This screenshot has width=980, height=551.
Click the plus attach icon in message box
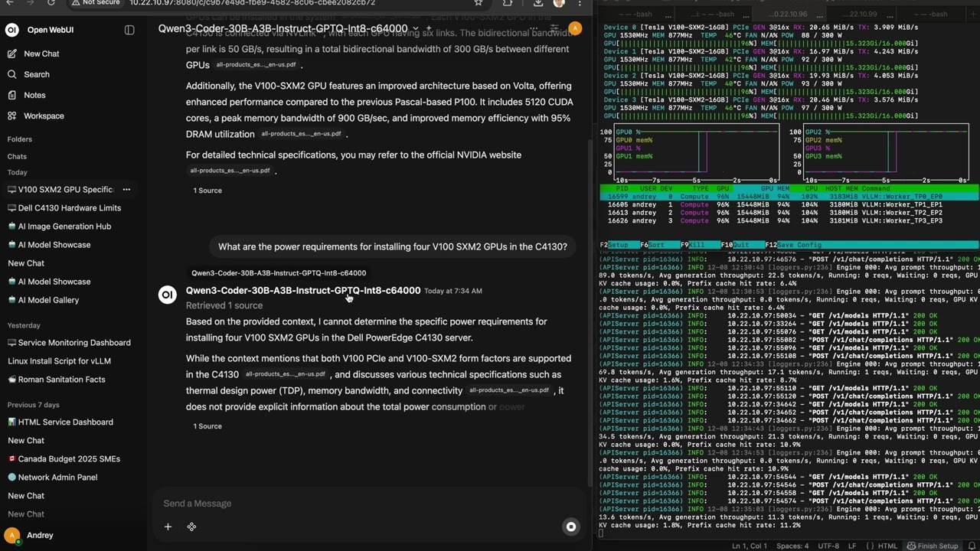pos(168,527)
